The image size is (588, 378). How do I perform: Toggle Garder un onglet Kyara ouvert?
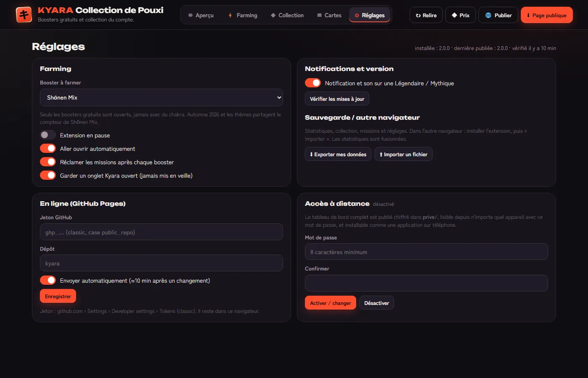pyautogui.click(x=48, y=176)
